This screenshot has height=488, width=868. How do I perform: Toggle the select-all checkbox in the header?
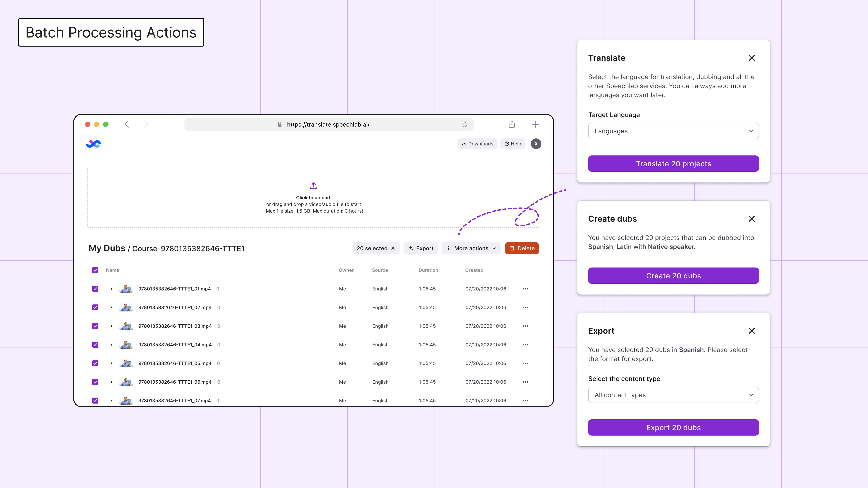pos(95,270)
